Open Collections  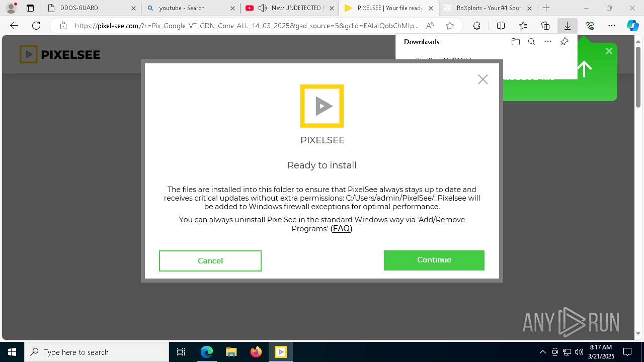click(x=545, y=26)
